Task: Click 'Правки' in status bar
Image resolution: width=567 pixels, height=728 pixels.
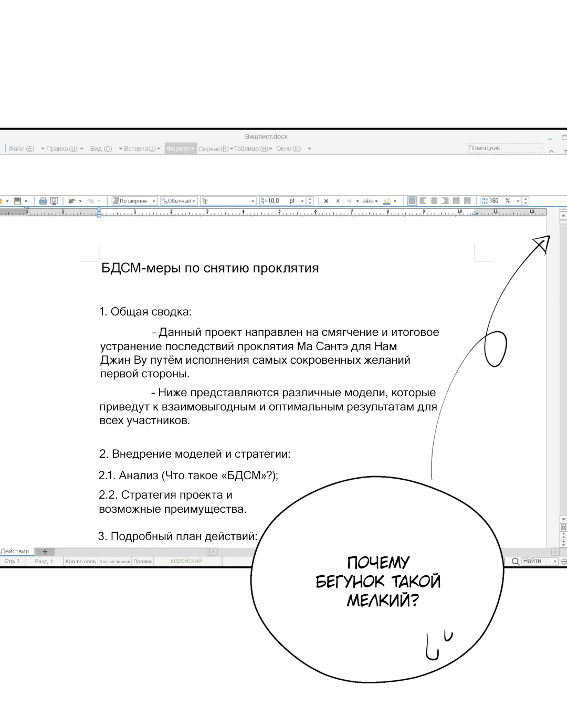Action: click(143, 561)
